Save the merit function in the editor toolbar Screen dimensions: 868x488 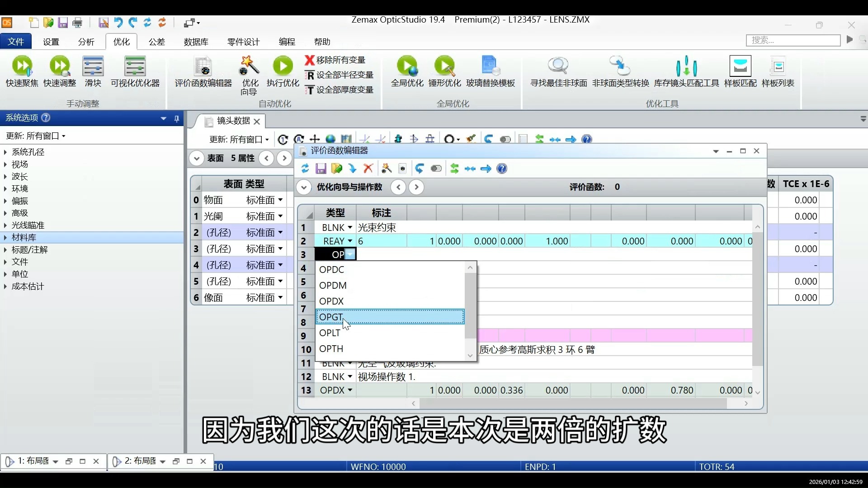[321, 169]
